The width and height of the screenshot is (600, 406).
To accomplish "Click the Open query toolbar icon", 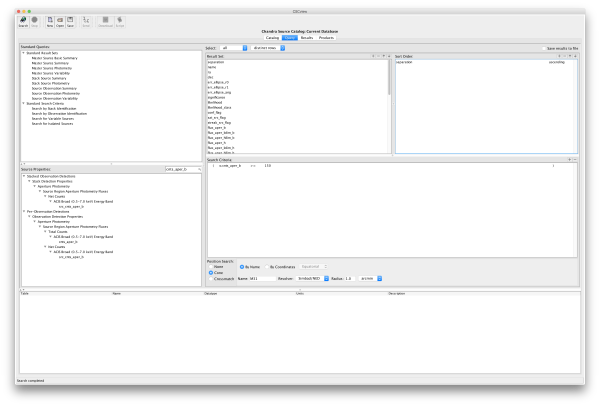I will [62, 21].
